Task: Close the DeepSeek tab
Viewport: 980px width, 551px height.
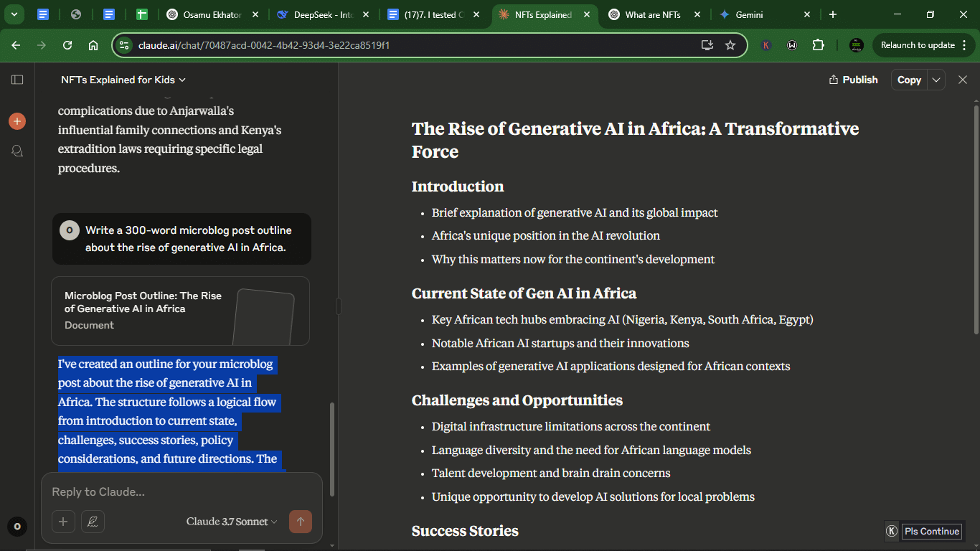Action: (x=366, y=14)
